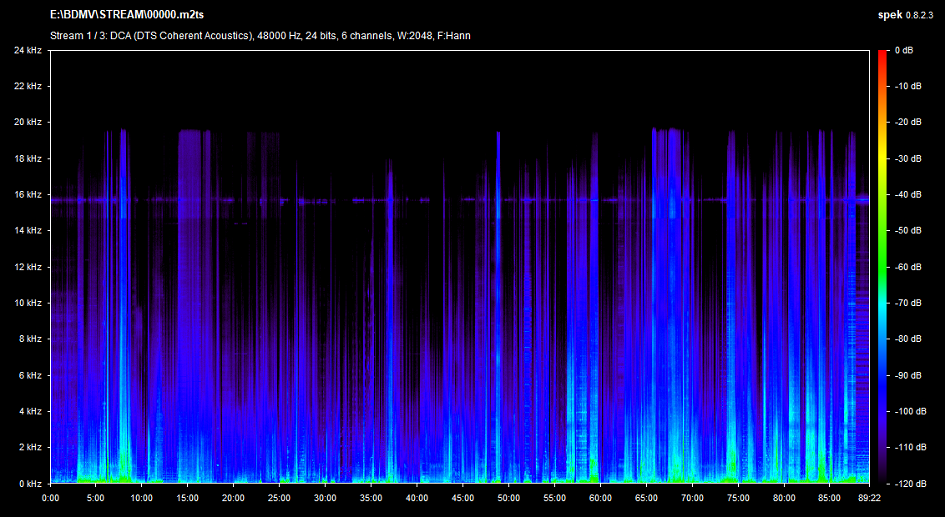
Task: Click the spek 0.8.2.3 version label
Action: click(x=906, y=16)
